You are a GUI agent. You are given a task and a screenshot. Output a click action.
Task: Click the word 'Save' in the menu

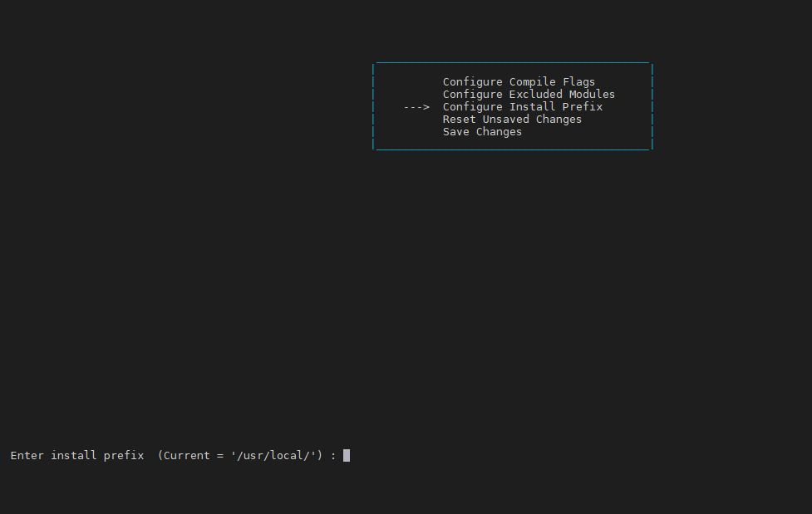(455, 132)
